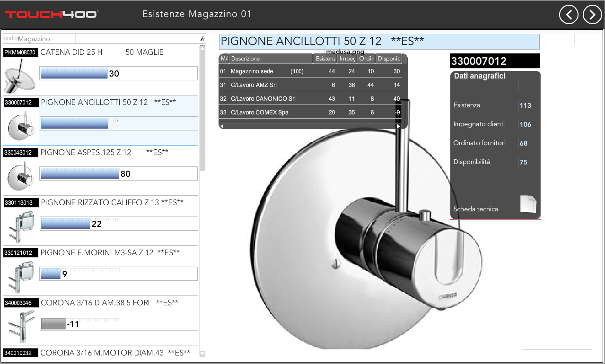
Task: Select 'PIGNONE F.MORINI M3-SA Z 12' item title
Action: coord(110,252)
